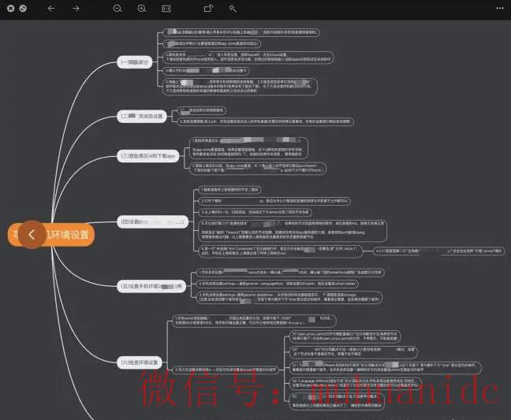
Task: Select the note mentioning open proxy ports
Action: pyautogui.click(x=345, y=336)
